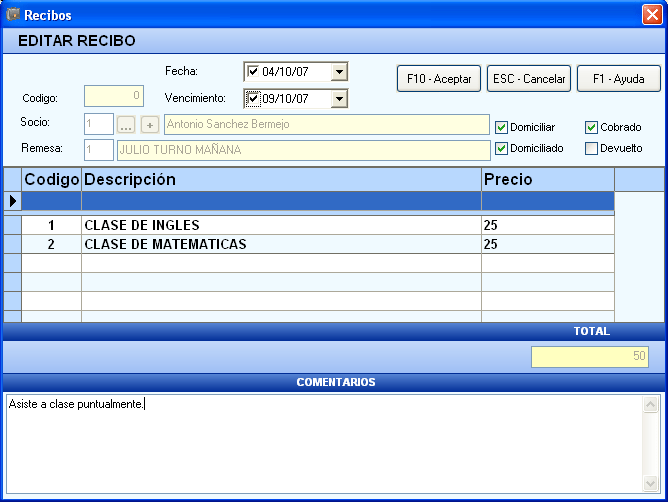Open socio search with the ellipsis button

click(126, 124)
